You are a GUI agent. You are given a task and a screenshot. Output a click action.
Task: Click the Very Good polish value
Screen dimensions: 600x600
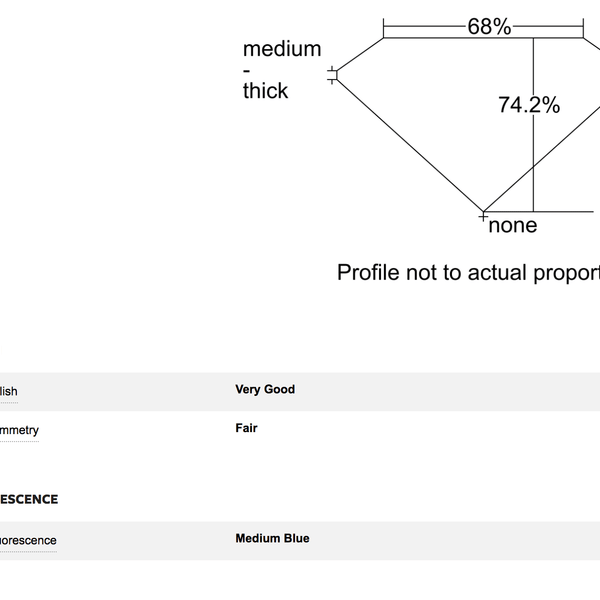pos(265,389)
